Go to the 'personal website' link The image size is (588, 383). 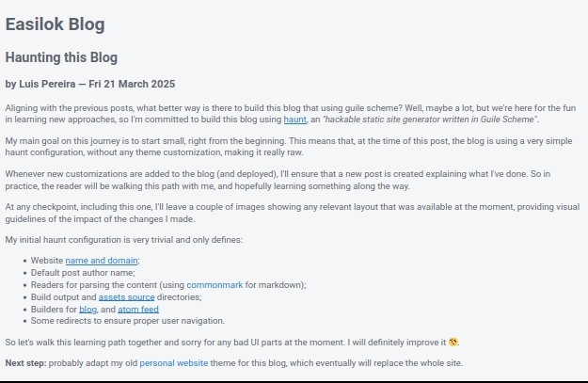(x=174, y=363)
